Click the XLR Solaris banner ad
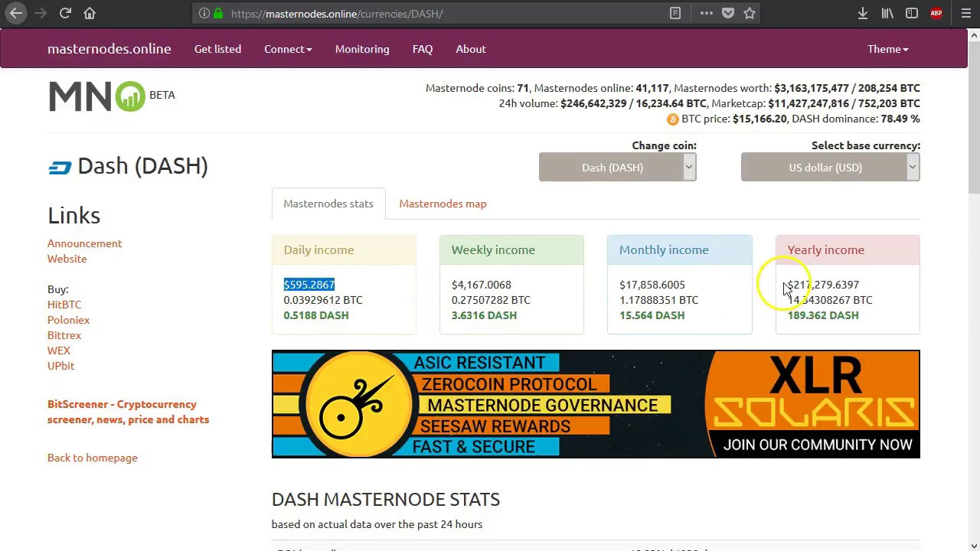The width and height of the screenshot is (980, 551). pyautogui.click(x=596, y=404)
